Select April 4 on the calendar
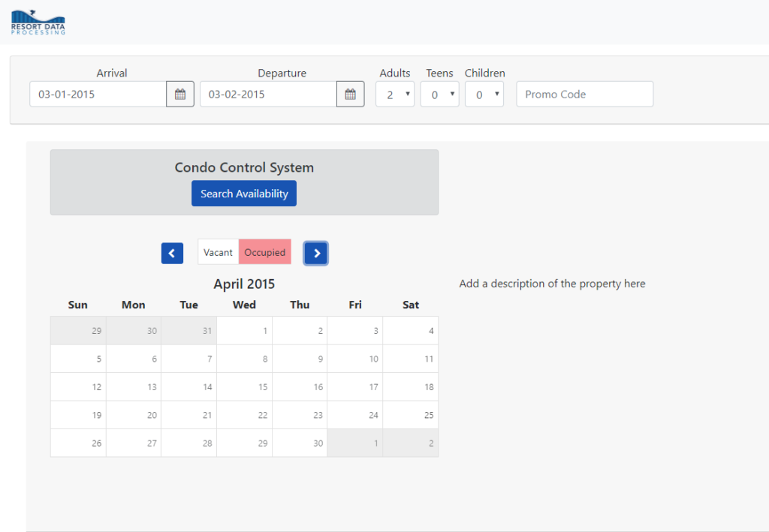The height and width of the screenshot is (532, 769). 411,331
